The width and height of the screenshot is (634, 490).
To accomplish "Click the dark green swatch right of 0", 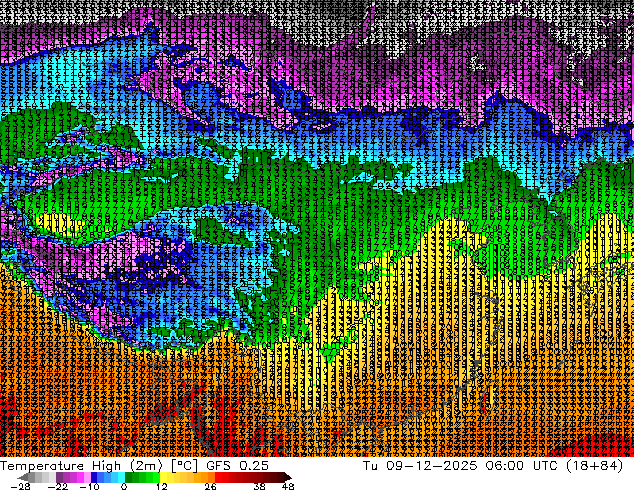I will [x=129, y=477].
